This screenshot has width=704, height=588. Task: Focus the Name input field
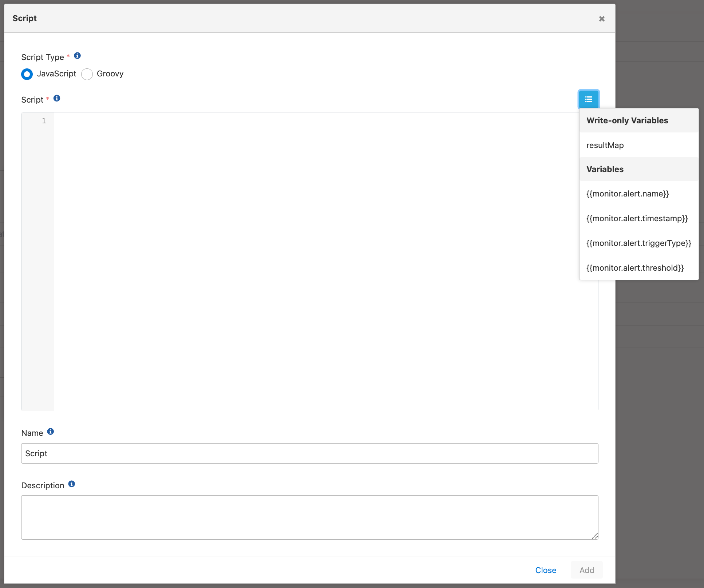[x=309, y=453]
